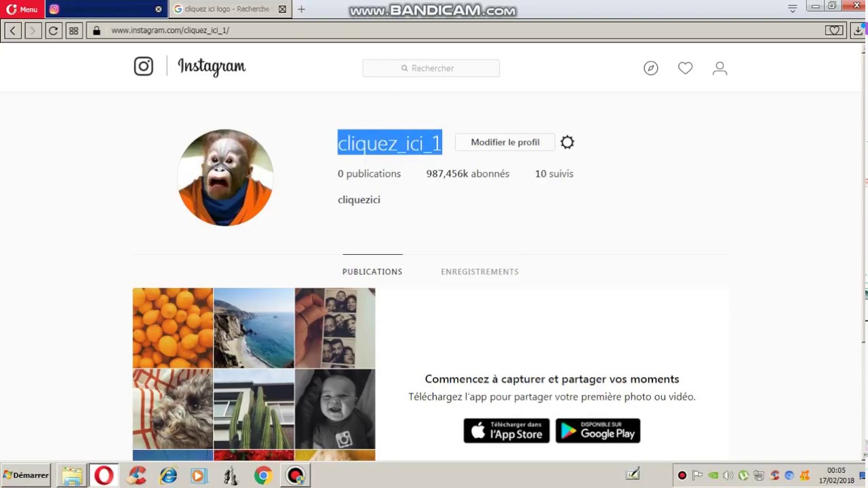Click 'Commencez à capturer et partager vos moments'
This screenshot has height=488, width=868.
pyautogui.click(x=552, y=379)
